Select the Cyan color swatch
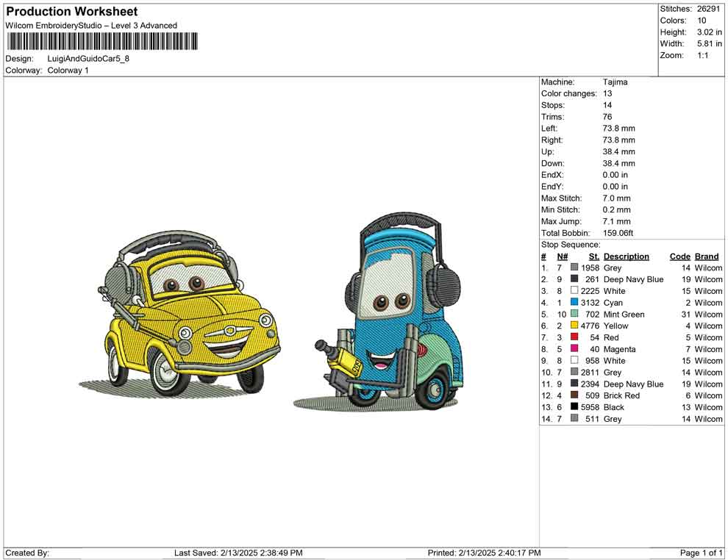 click(574, 302)
